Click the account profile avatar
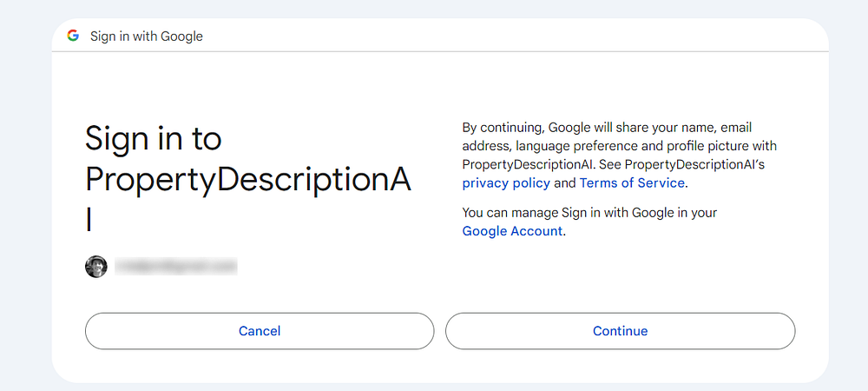This screenshot has height=391, width=868. (x=95, y=267)
